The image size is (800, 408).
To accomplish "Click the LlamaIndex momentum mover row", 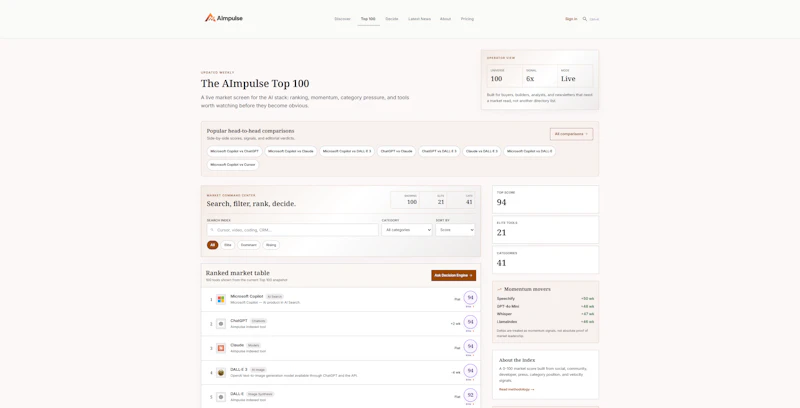I will pos(545,321).
